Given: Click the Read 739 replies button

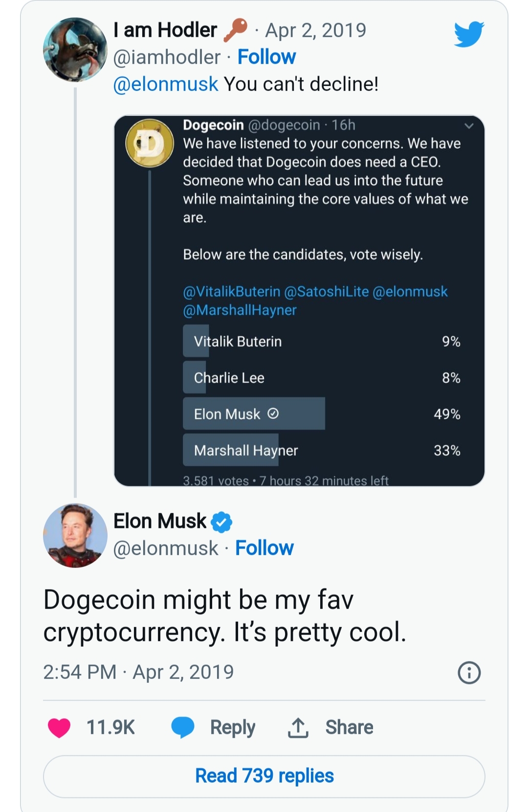Looking at the screenshot, I should point(264,776).
